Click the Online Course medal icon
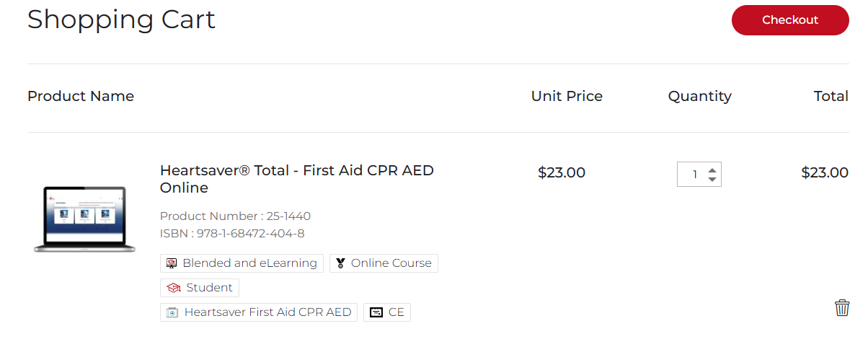Image resolution: width=868 pixels, height=347 pixels. 340,263
